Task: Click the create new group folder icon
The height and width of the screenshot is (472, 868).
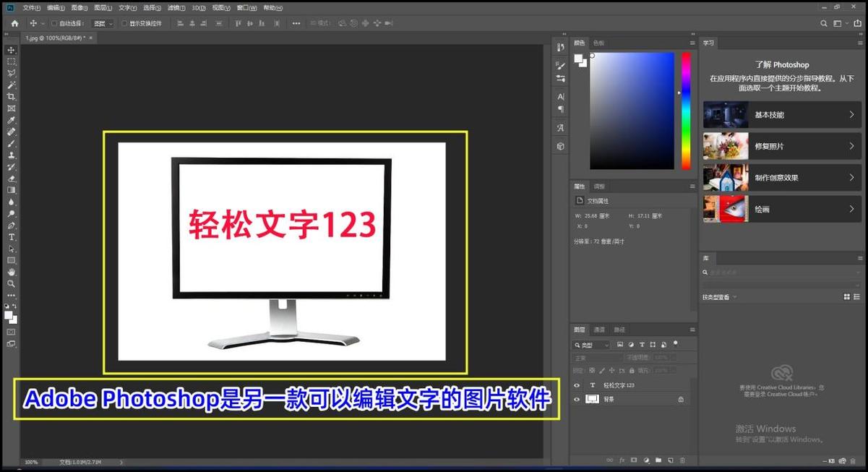Action: pyautogui.click(x=658, y=460)
